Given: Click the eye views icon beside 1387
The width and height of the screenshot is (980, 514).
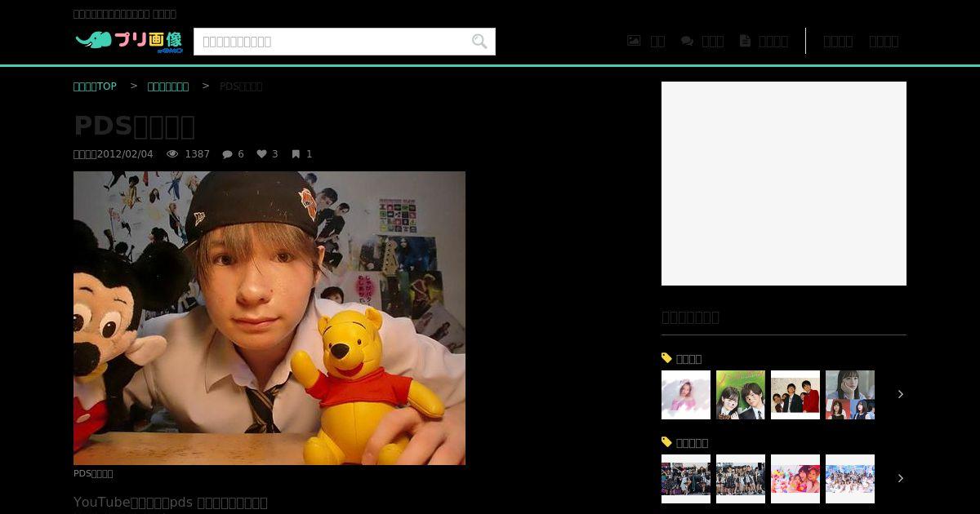Looking at the screenshot, I should 172,154.
